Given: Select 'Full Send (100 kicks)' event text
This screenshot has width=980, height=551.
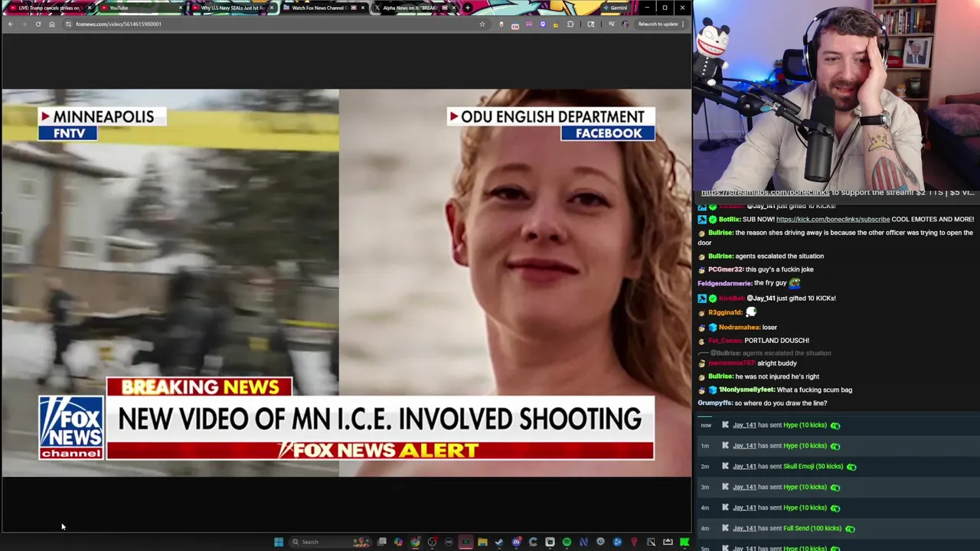Looking at the screenshot, I should point(812,528).
